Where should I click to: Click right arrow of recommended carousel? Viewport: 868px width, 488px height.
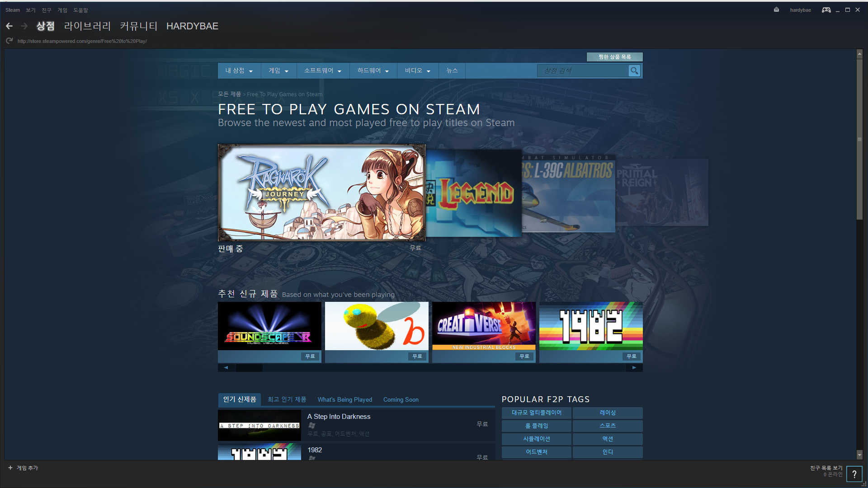(x=634, y=368)
